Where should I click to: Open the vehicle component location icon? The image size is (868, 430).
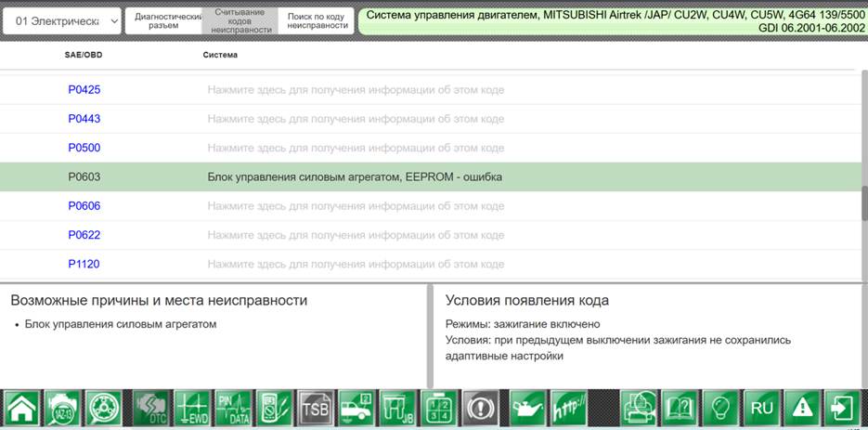[x=356, y=409]
